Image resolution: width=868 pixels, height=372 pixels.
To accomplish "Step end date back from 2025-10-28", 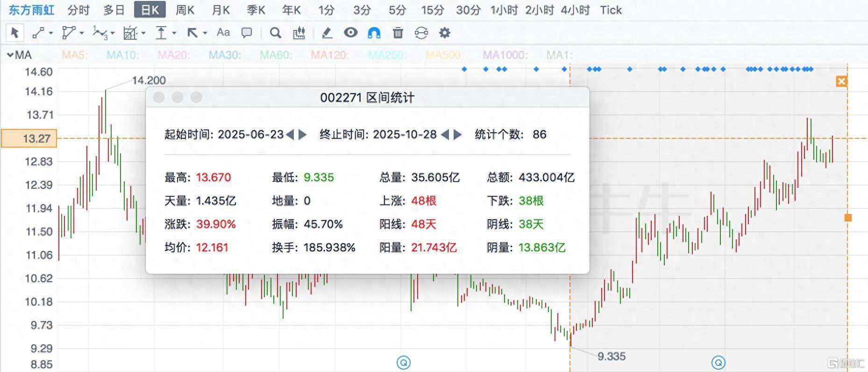I will click(x=445, y=135).
